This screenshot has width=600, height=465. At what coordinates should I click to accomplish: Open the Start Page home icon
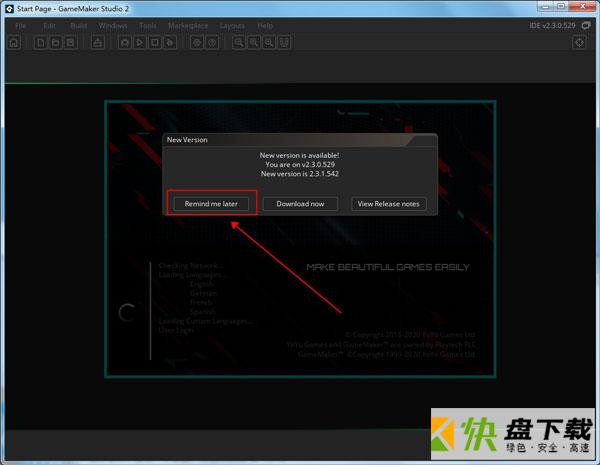[x=14, y=42]
